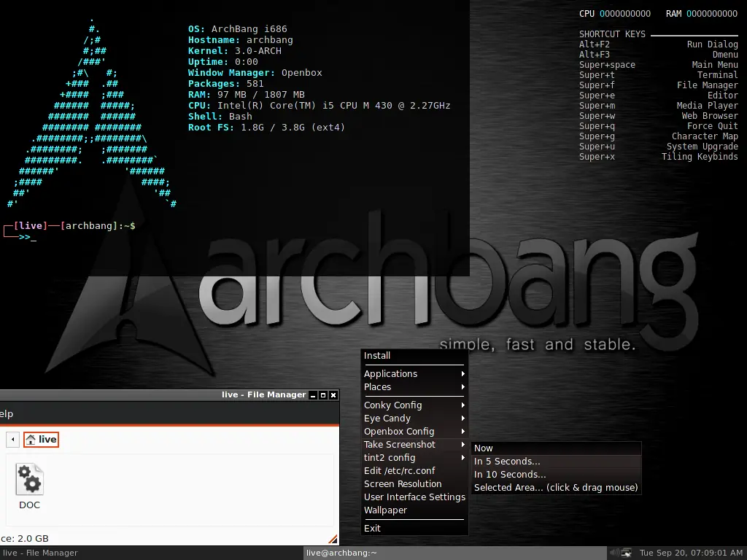Expand the tint2 config submenu arrow
The height and width of the screenshot is (560, 747).
(462, 458)
